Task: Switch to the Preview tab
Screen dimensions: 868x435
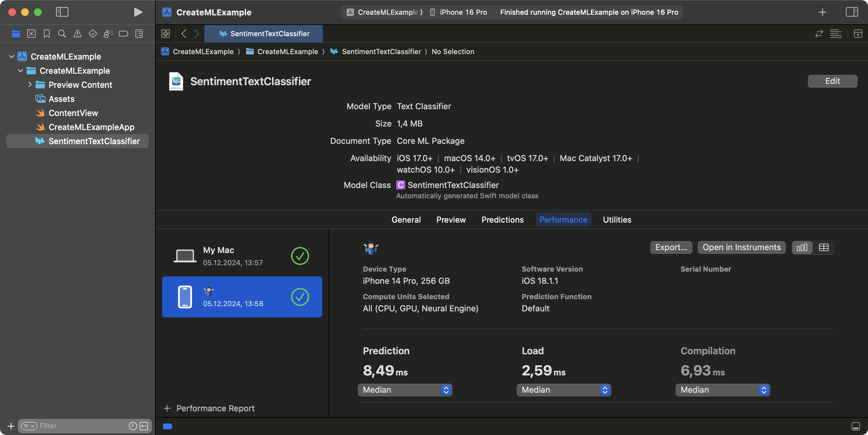Action: coord(451,220)
